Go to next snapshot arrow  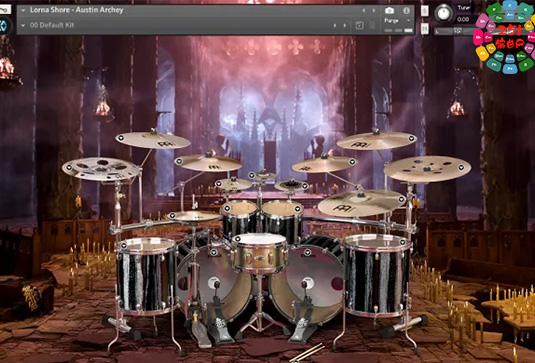[345, 25]
